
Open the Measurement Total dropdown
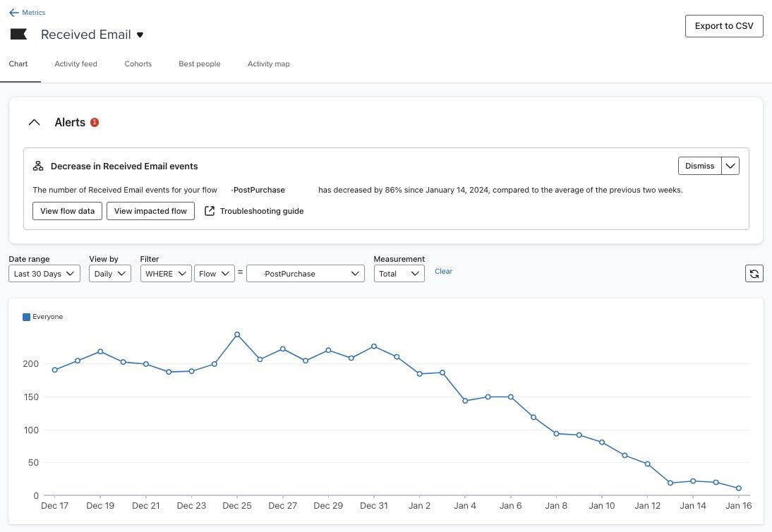[399, 274]
